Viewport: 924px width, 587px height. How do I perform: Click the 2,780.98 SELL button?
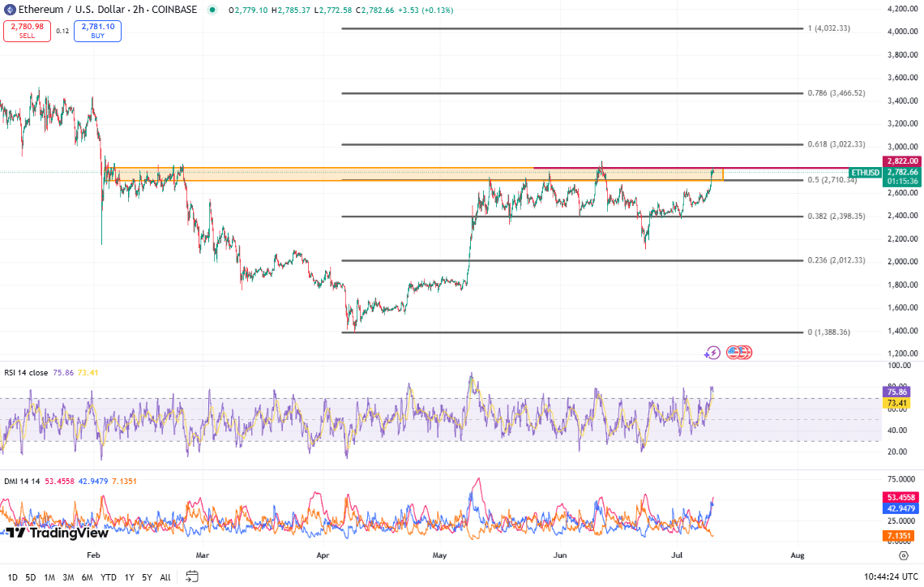point(27,31)
